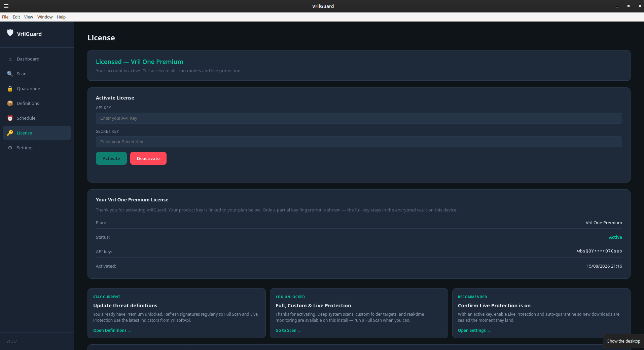The width and height of the screenshot is (644, 350).
Task: Click the Show the desktop button
Action: [x=623, y=341]
